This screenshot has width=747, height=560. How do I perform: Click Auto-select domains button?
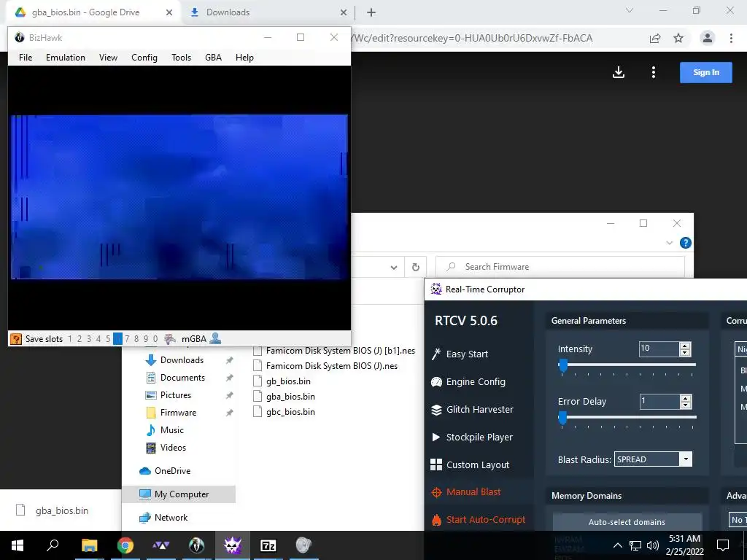coord(627,522)
